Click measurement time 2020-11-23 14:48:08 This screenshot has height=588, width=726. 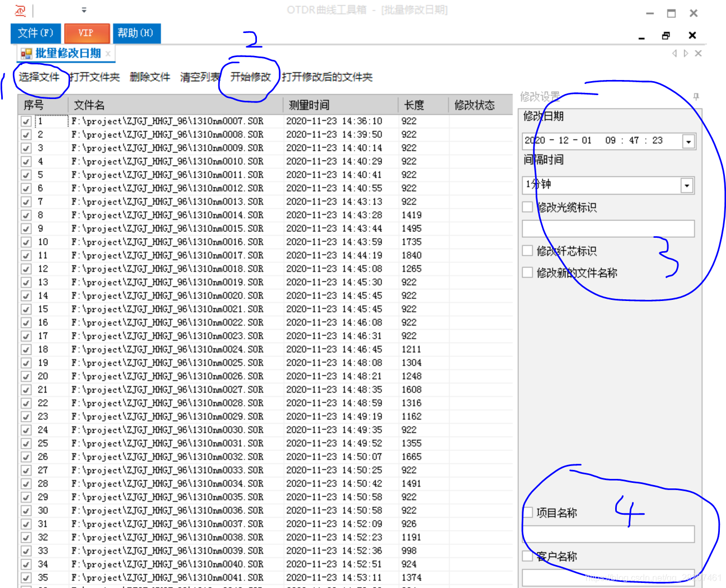coord(334,363)
